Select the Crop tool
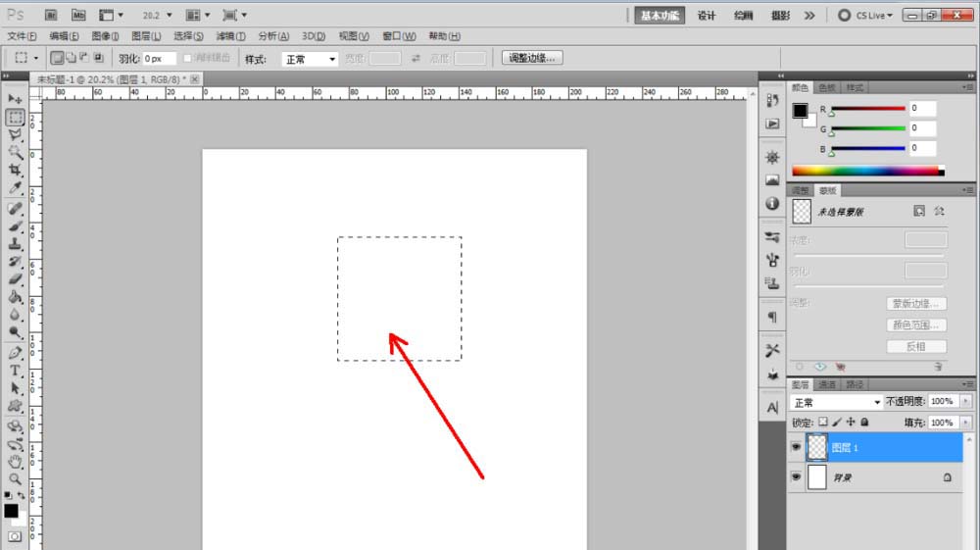This screenshot has height=550, width=980. 15,170
